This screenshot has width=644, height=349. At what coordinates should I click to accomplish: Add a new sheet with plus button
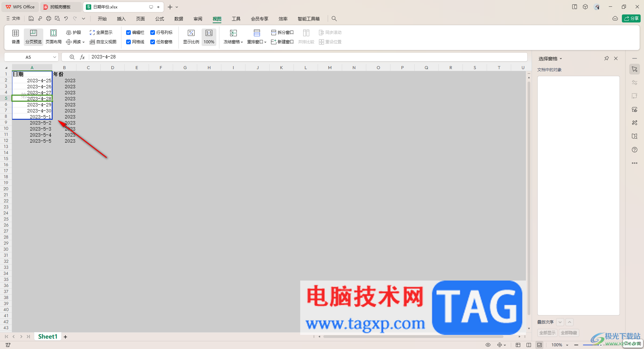[x=65, y=337]
